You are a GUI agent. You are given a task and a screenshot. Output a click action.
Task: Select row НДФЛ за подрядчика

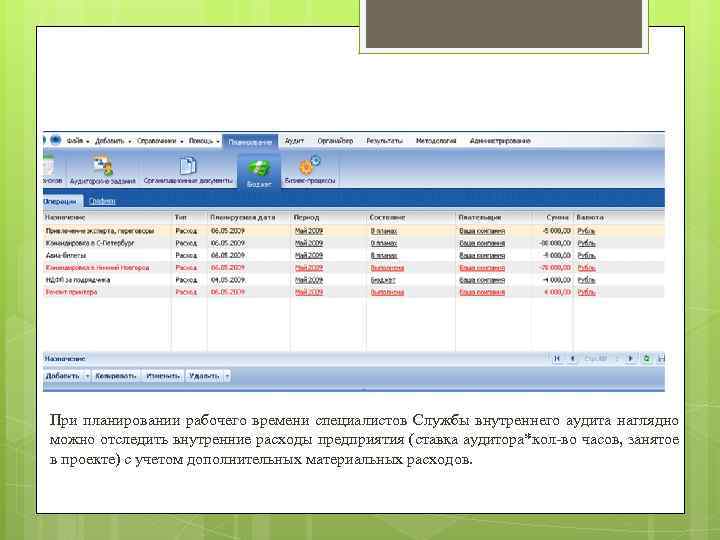354,280
